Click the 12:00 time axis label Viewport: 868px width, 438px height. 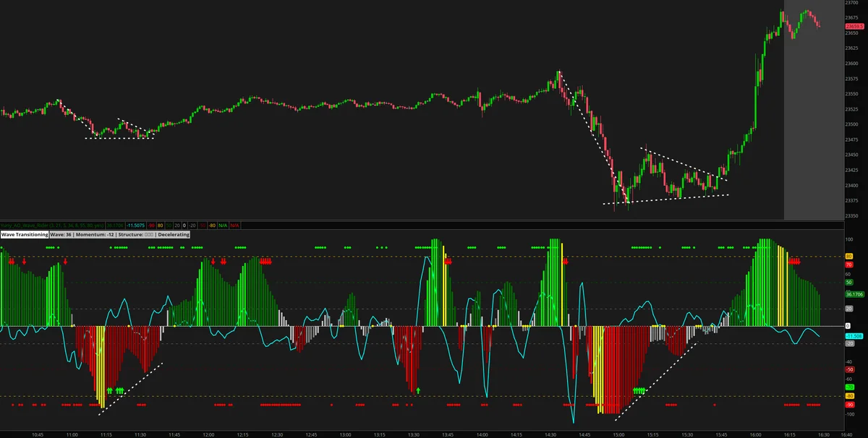(209, 434)
